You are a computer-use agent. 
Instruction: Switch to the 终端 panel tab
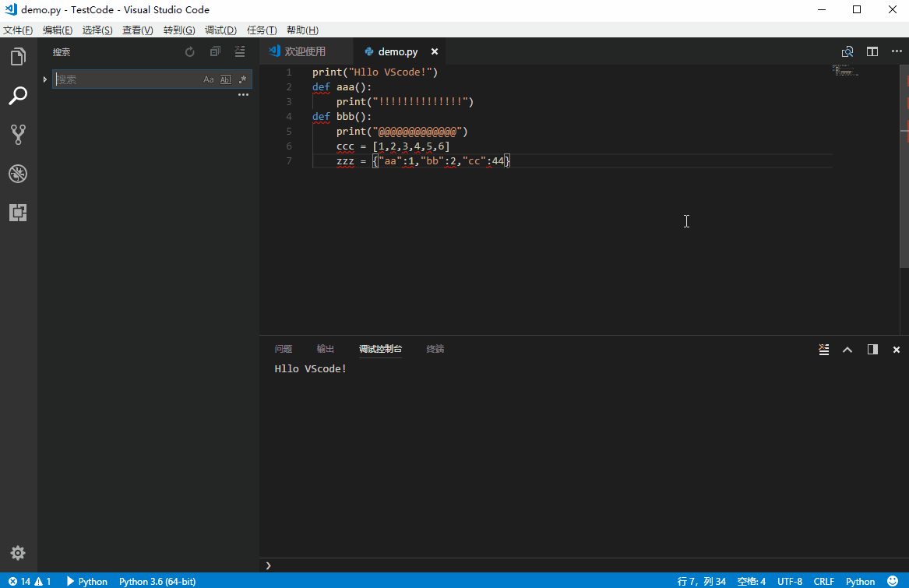(435, 349)
